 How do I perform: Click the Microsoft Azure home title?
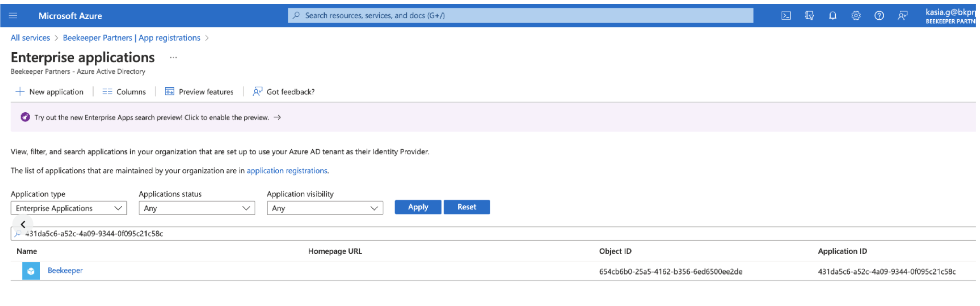(70, 16)
